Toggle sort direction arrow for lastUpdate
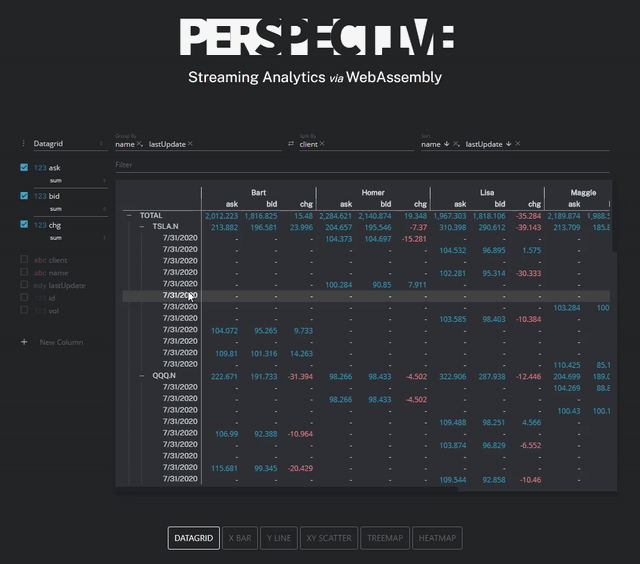Viewport: 640px width, 564px height. coord(508,144)
